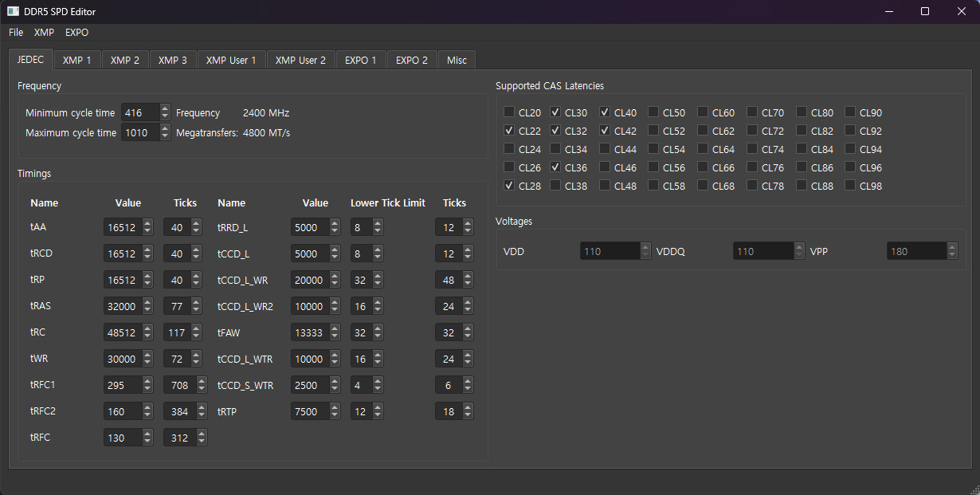Click up arrow on tAA value

coord(147,224)
